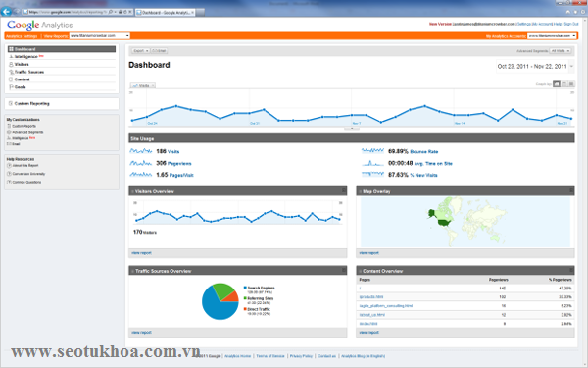Close the Dashboard - Google Analytics tab
588x368 pixels.
[x=193, y=13]
